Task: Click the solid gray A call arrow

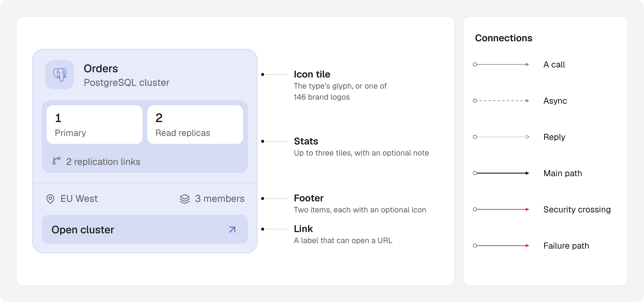Action: pyautogui.click(x=501, y=64)
